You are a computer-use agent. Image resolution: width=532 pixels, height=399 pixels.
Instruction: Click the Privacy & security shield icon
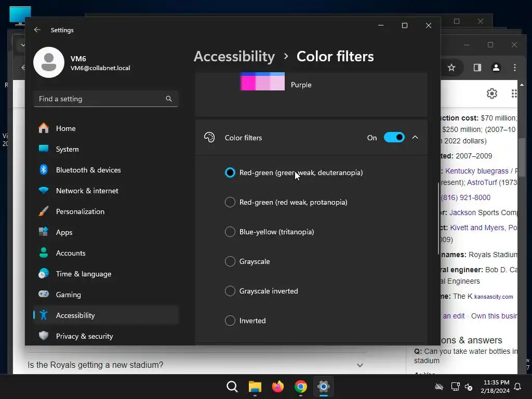pyautogui.click(x=44, y=336)
